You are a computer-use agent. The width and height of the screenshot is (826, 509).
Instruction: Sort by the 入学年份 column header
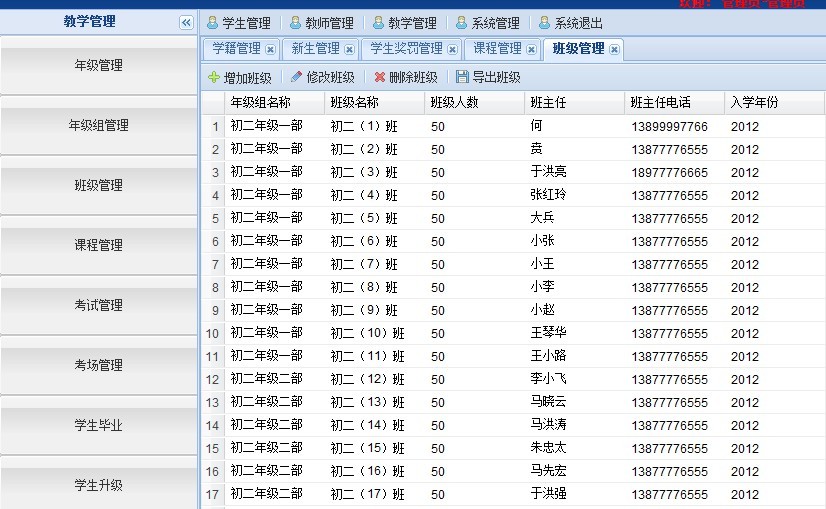(x=774, y=102)
